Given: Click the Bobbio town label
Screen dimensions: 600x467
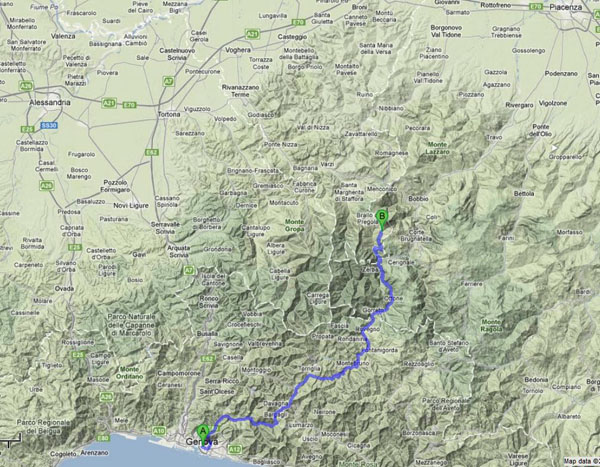Looking at the screenshot, I should [418, 199].
